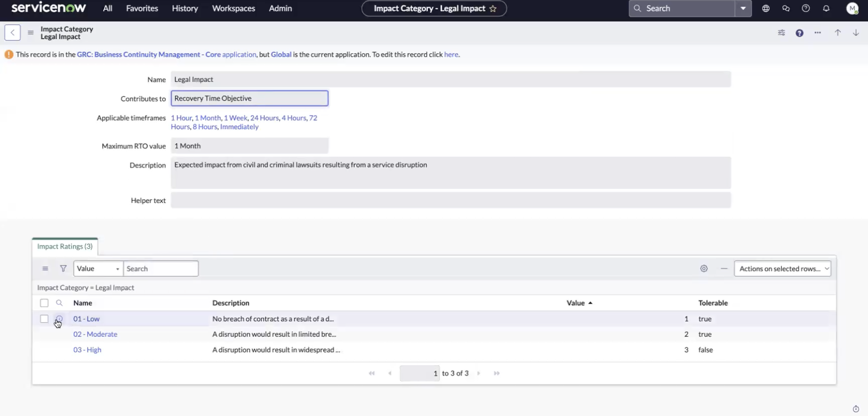
Task: Click the 'here' link to edit record
Action: point(451,54)
